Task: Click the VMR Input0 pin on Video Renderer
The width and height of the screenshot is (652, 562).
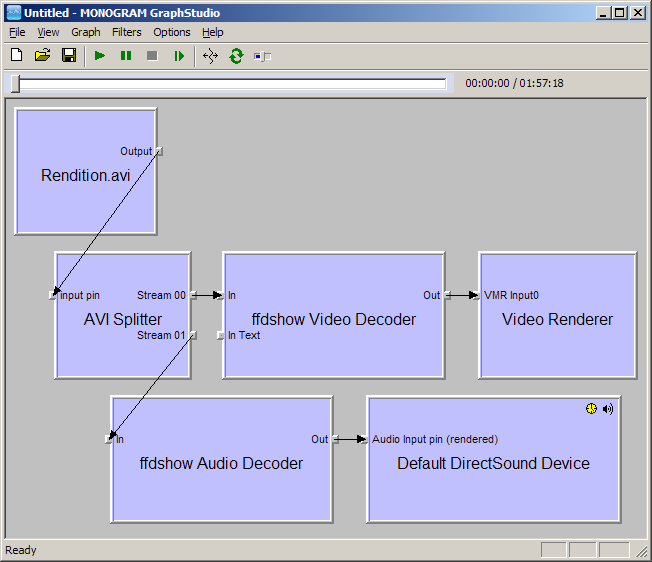Action: pos(477,295)
